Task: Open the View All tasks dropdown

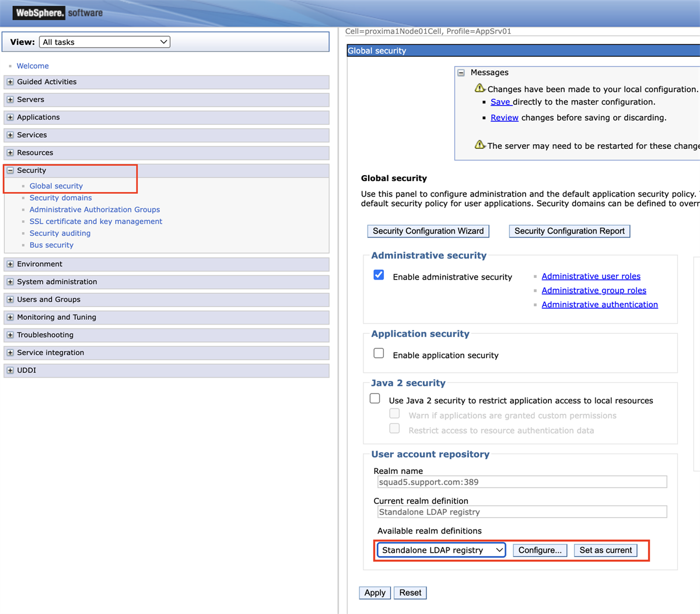Action: [x=104, y=41]
